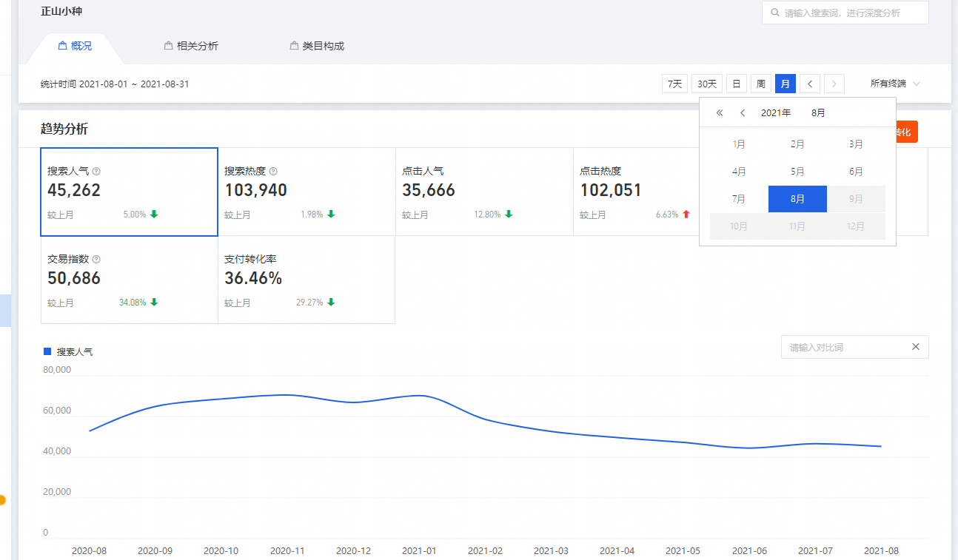This screenshot has height=560, width=958.
Task: Click double-left arrow for previous year
Action: pos(720,113)
